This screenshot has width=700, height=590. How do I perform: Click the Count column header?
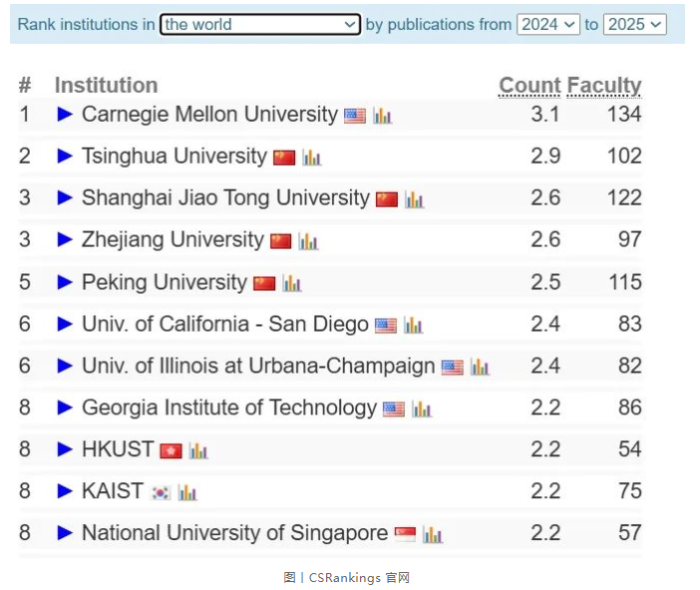[529, 86]
